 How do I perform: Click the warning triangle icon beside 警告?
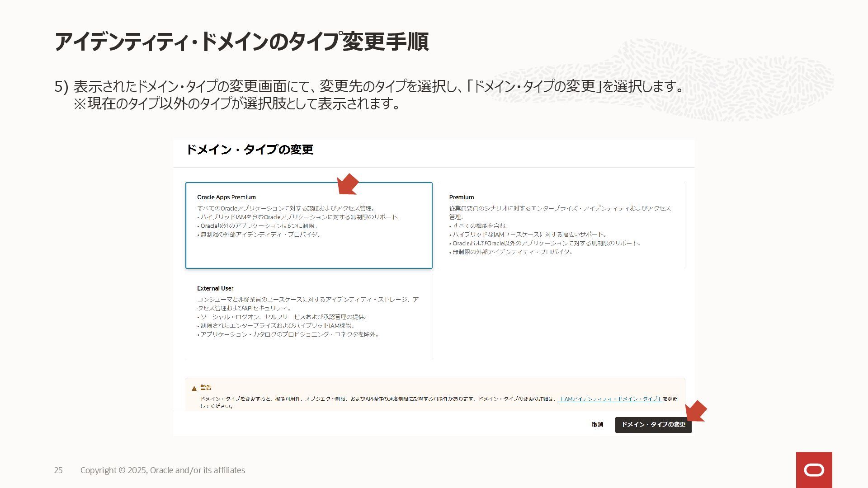coord(194,388)
